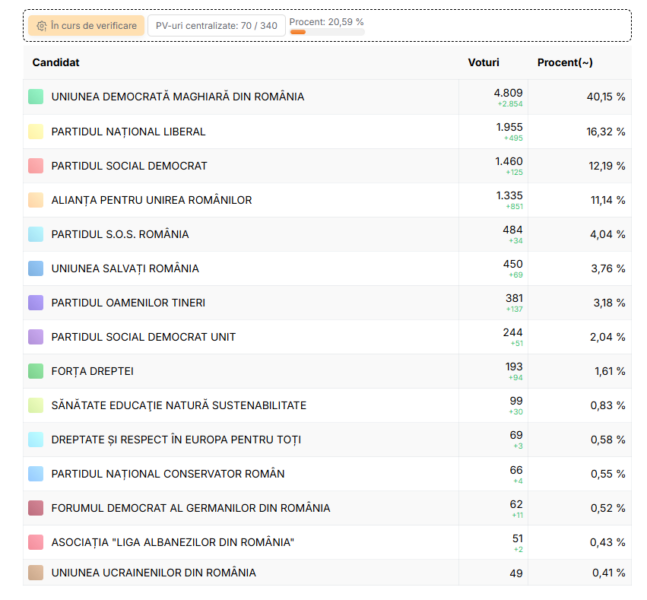The image size is (647, 600).
Task: Sort by the Procent(~) column header
Action: 564,63
